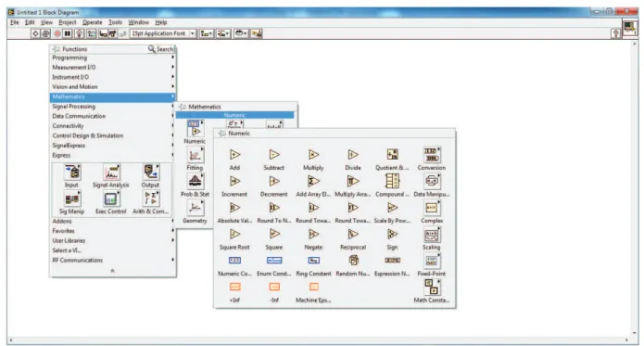Expand the Programming palette category
This screenshot has width=644, height=346.
tap(113, 58)
